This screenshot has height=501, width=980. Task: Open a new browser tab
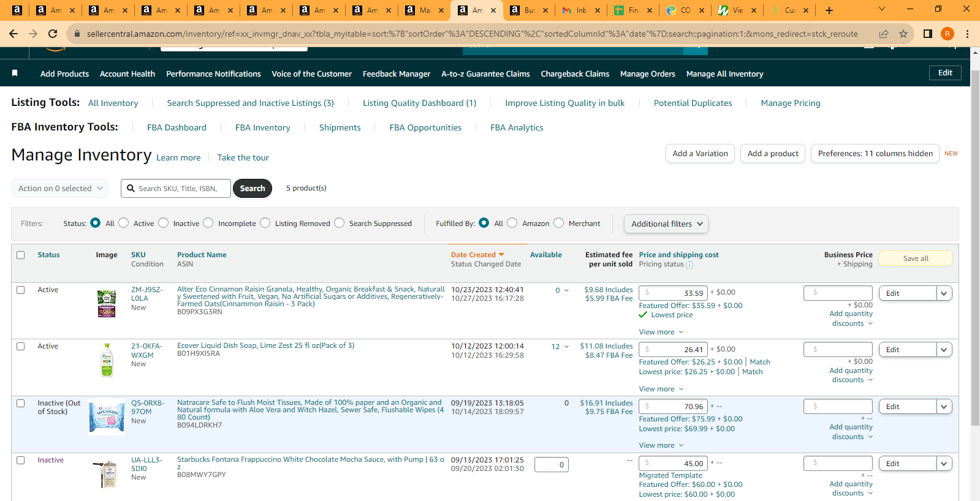tap(829, 10)
